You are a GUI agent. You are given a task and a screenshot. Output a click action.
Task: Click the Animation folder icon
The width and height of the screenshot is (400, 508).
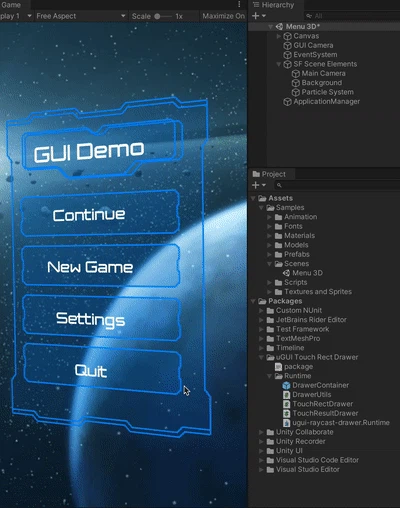pyautogui.click(x=278, y=217)
